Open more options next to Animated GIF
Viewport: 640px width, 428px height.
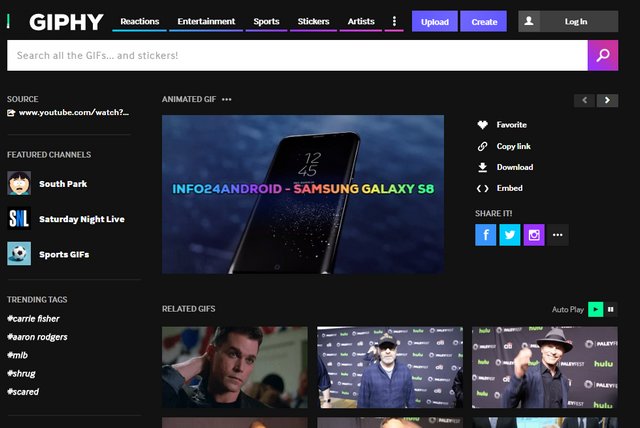[x=227, y=100]
